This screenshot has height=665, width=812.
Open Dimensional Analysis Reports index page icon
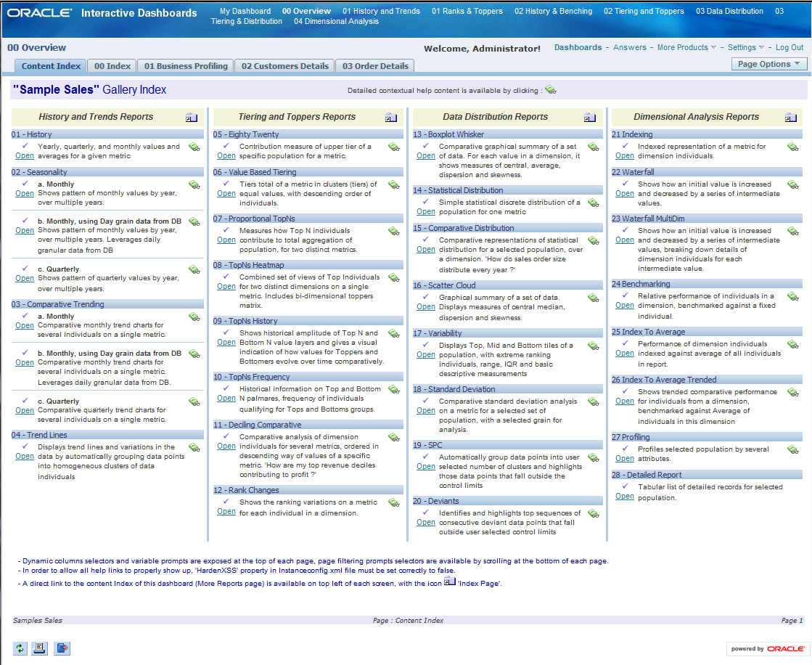(x=790, y=118)
